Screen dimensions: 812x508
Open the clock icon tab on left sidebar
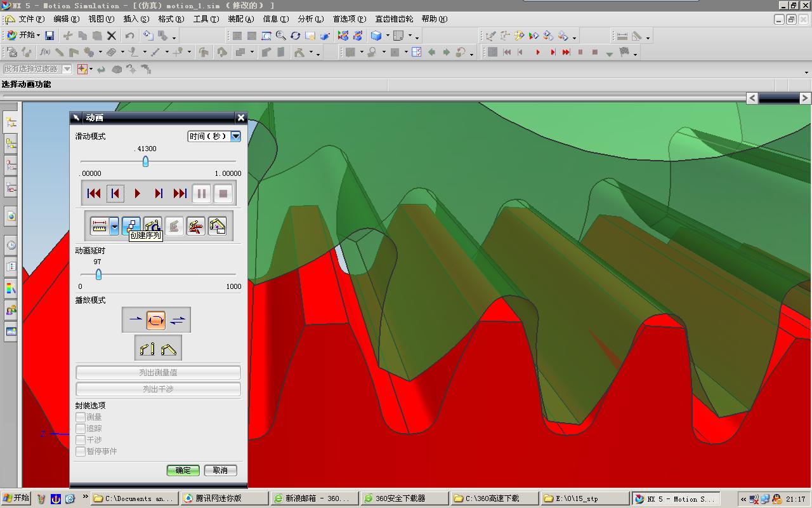(x=11, y=245)
